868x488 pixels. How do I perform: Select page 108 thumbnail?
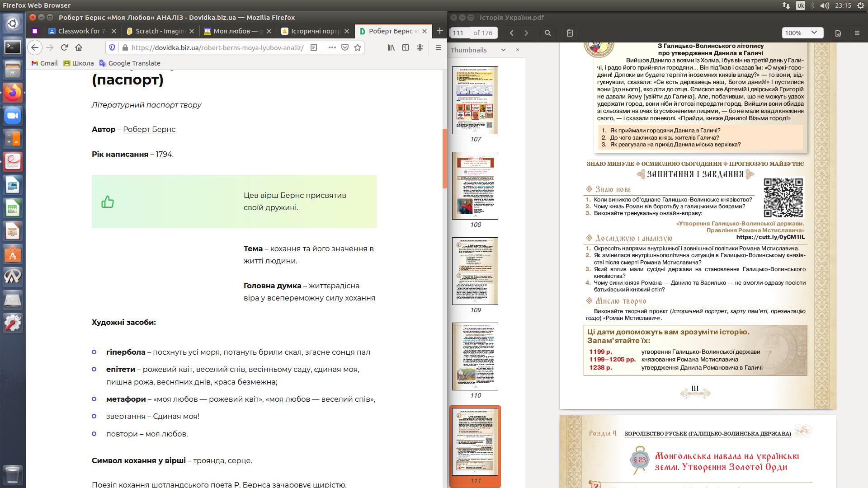pos(475,186)
